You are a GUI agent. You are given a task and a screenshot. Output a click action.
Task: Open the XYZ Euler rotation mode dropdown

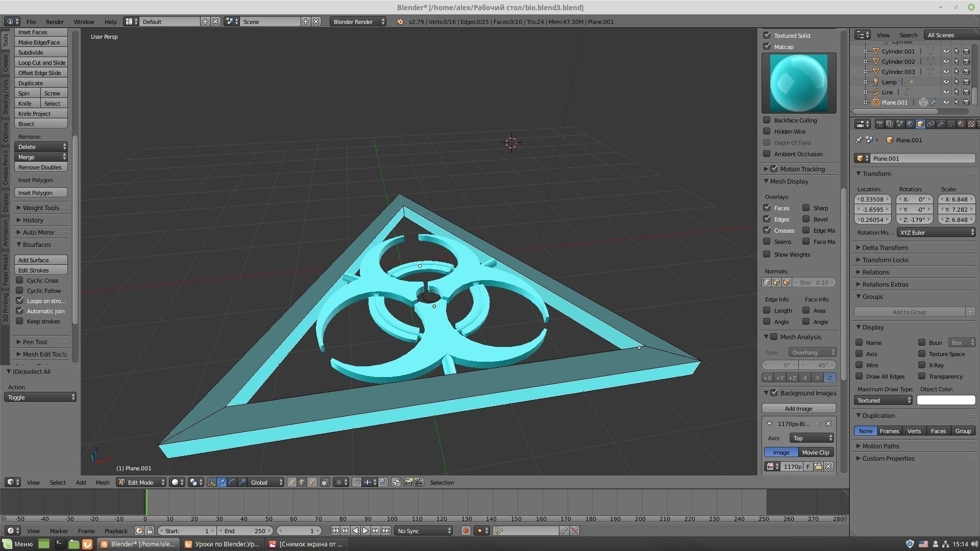936,232
